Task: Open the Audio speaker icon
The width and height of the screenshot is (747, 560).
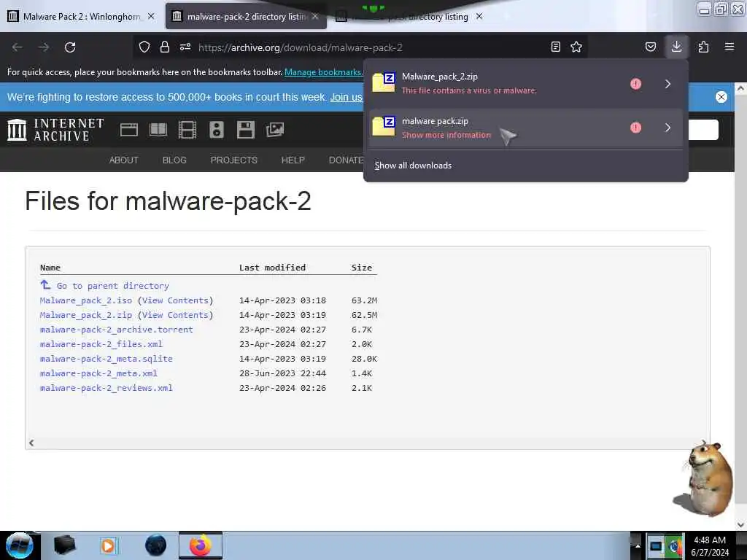Action: click(216, 130)
